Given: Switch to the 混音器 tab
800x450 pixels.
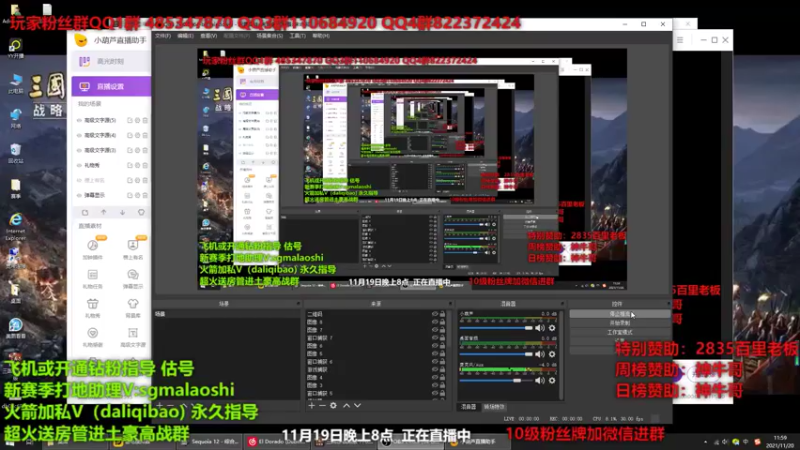Looking at the screenshot, I should click(468, 407).
